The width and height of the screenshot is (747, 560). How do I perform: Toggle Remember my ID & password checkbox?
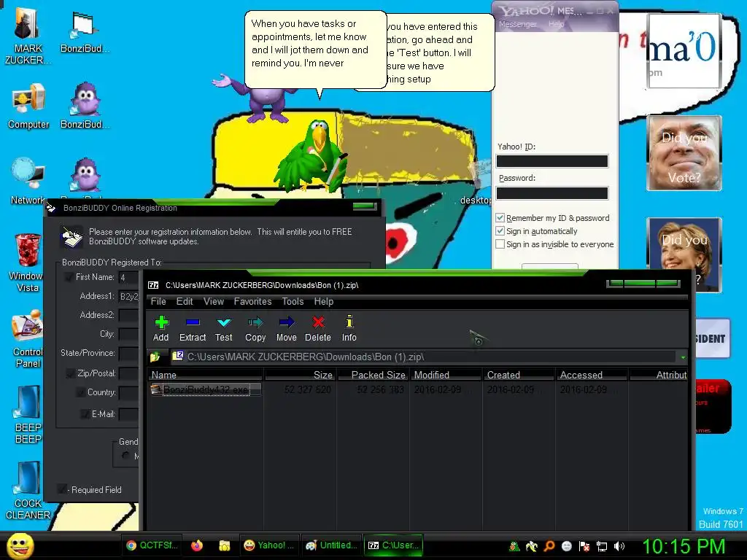(x=500, y=217)
